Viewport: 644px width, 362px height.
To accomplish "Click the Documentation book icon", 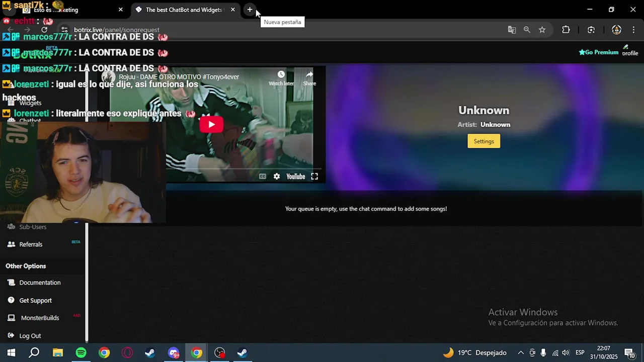I will click(x=11, y=283).
